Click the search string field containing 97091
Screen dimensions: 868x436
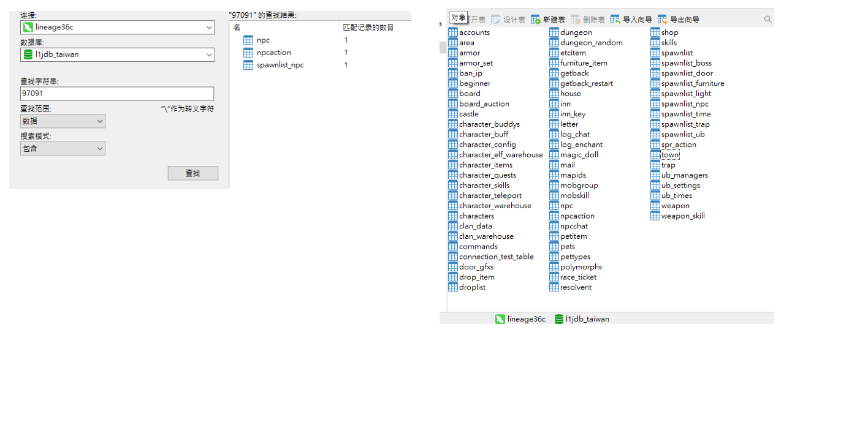coord(117,94)
